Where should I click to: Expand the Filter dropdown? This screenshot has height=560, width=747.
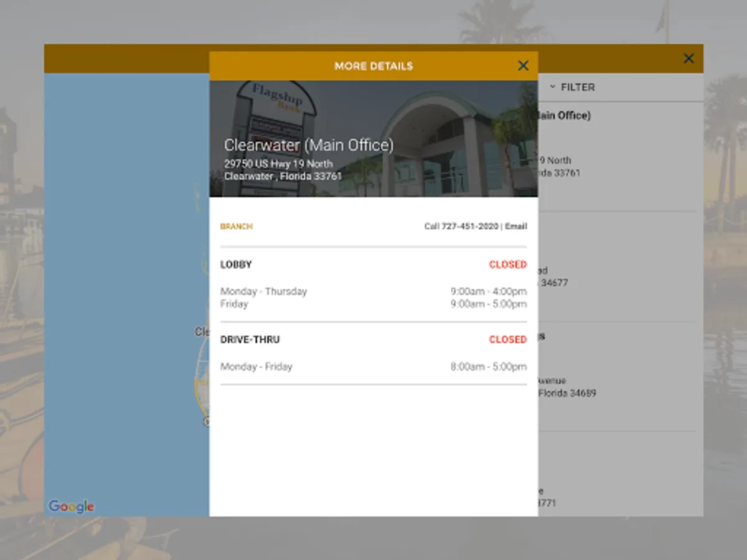tap(572, 87)
